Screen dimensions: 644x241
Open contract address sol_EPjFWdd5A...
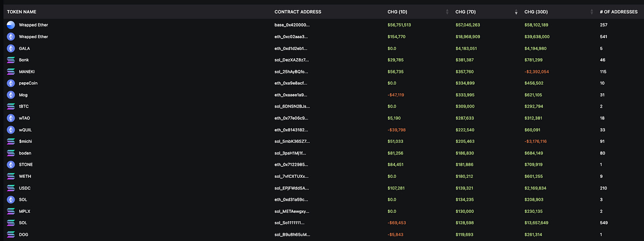(292, 188)
